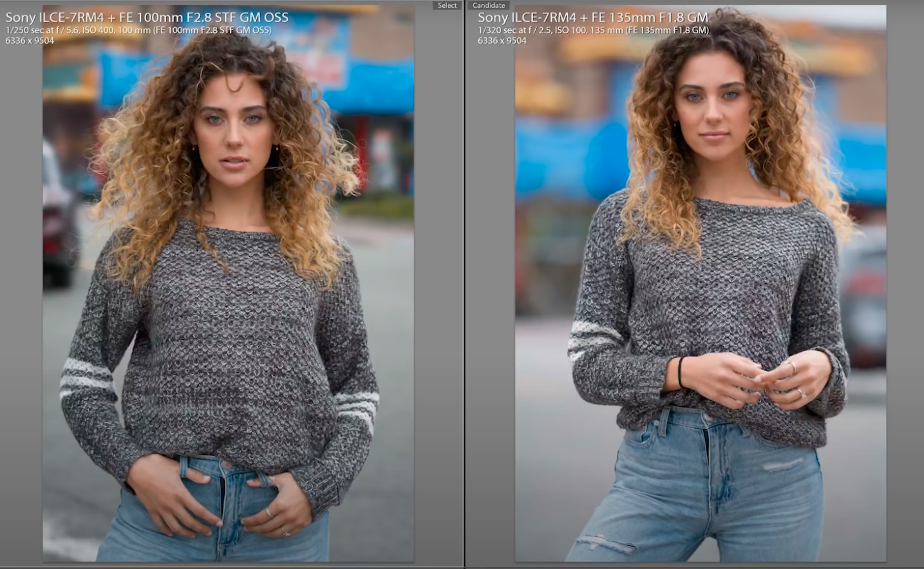Click the left photo's '6336 x 9504' dimensions
924x569 pixels.
(30, 41)
